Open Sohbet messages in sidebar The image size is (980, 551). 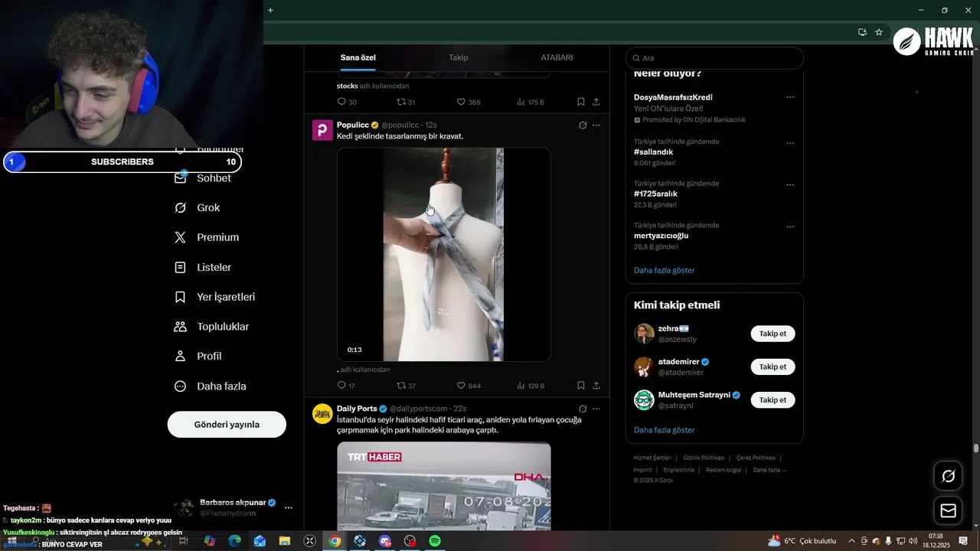pos(203,178)
